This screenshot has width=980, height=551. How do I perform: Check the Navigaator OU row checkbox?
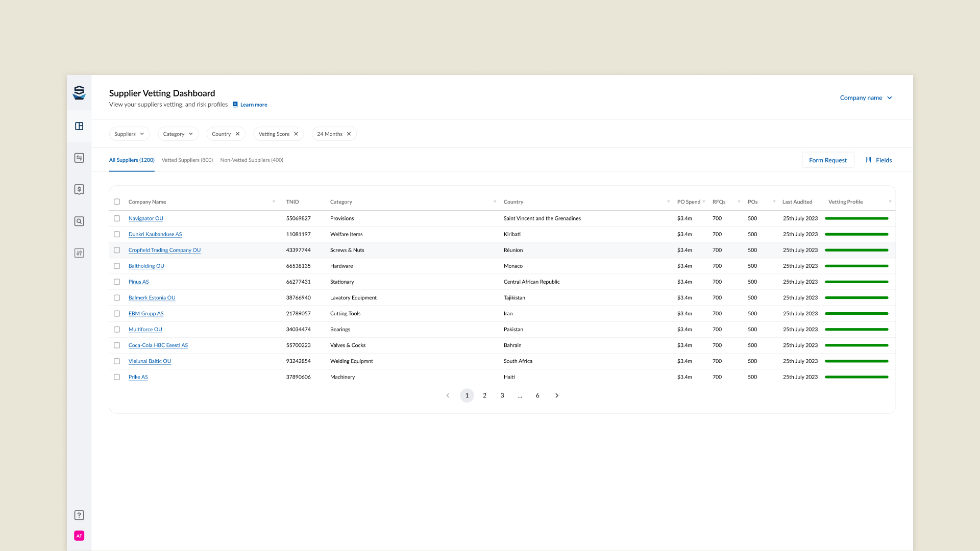(x=117, y=218)
